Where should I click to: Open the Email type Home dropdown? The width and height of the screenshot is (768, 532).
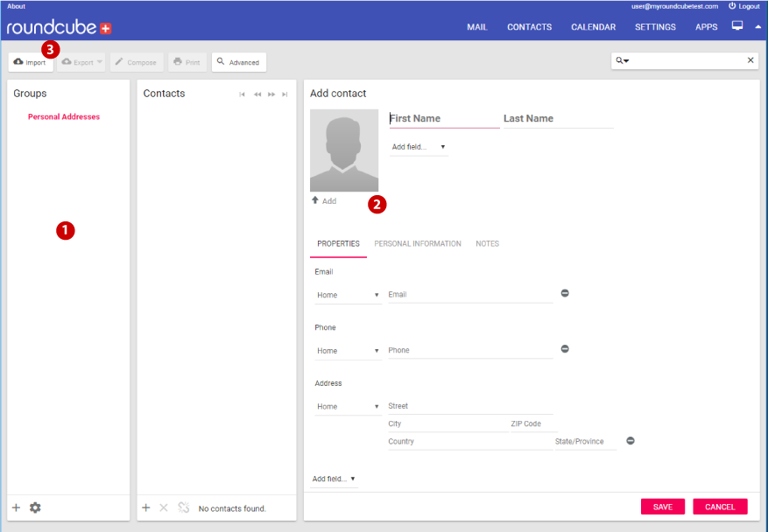[349, 295]
